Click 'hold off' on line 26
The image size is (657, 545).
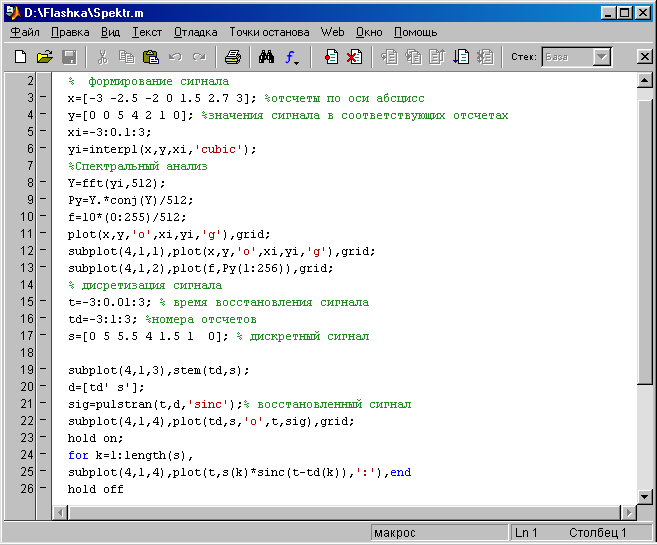96,489
